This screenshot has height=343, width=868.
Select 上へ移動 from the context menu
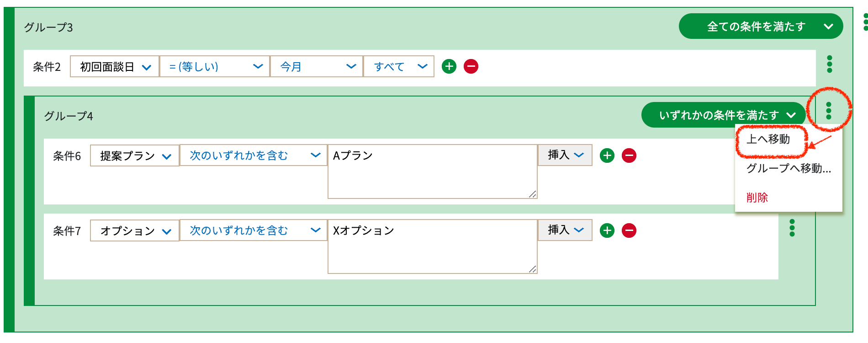768,139
